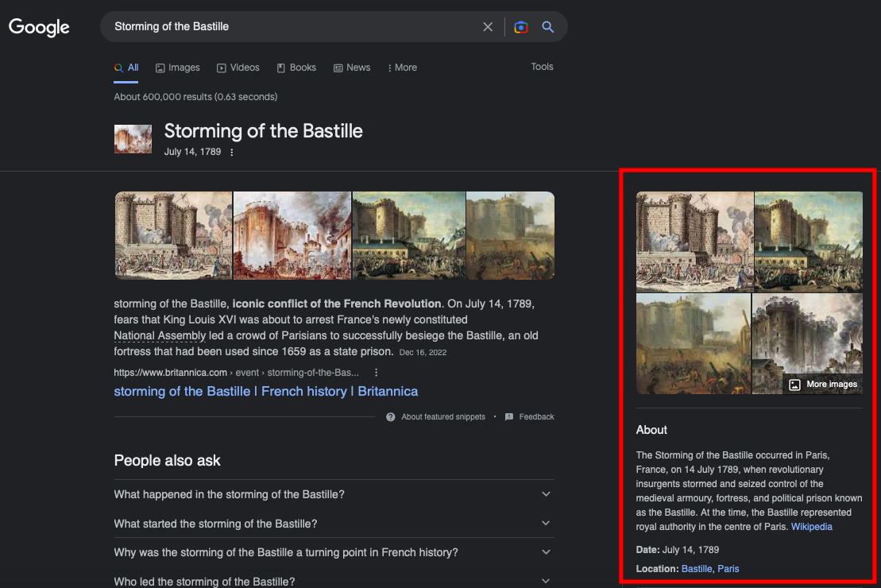This screenshot has height=588, width=881.
Task: Switch to the Images tab
Action: [x=177, y=68]
